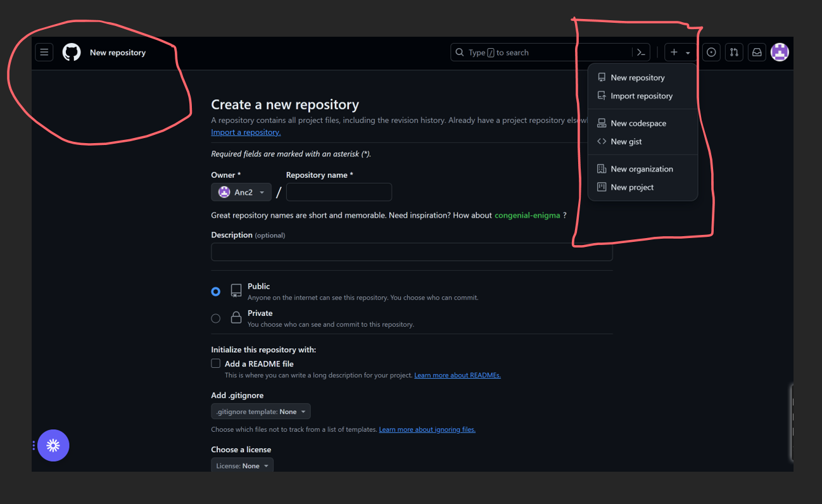
Task: Open the plus create-new menu
Action: tap(680, 53)
